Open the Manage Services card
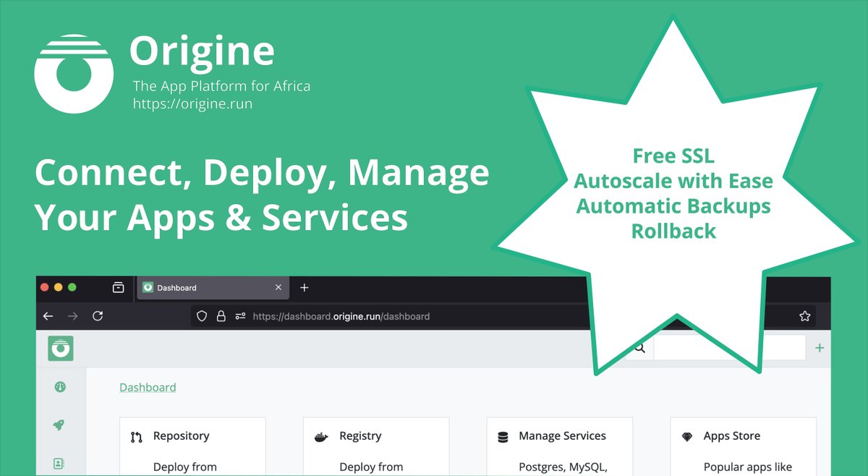This screenshot has height=476, width=868. pyautogui.click(x=560, y=446)
